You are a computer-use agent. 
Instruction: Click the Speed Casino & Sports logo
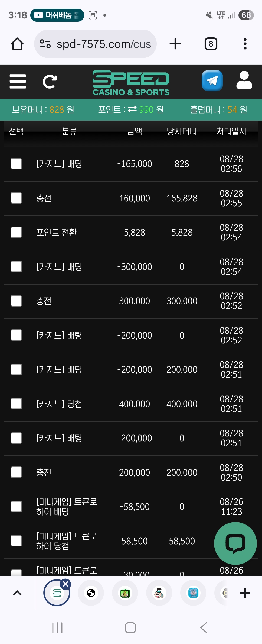(x=131, y=83)
